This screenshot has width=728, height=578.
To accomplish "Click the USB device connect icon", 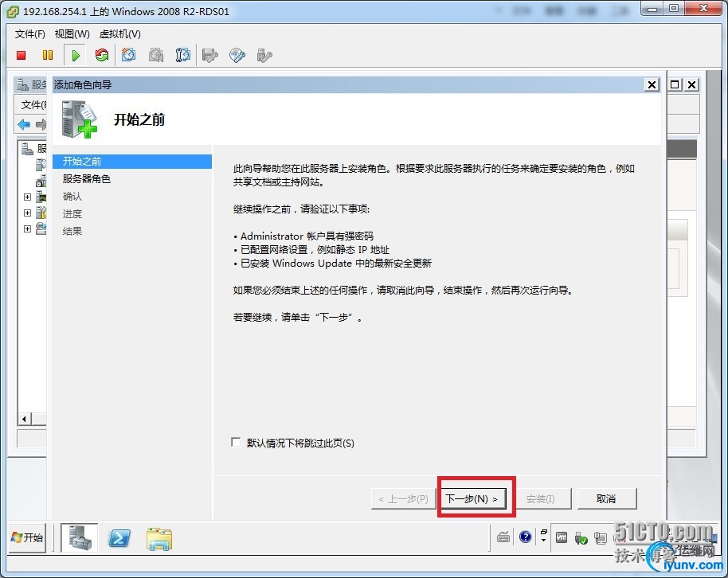I will click(x=264, y=56).
